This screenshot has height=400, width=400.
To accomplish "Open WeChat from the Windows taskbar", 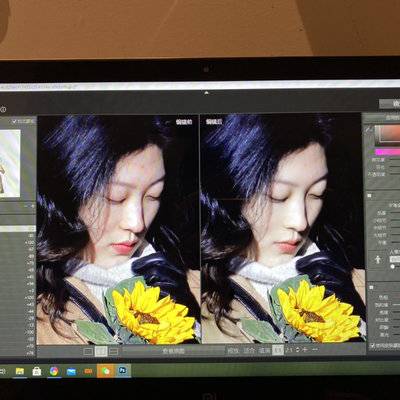I will (105, 371).
